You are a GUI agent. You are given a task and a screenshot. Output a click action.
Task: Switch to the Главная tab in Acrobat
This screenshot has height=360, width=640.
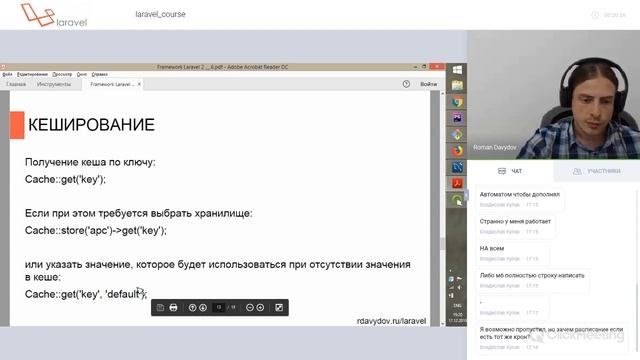coord(16,84)
